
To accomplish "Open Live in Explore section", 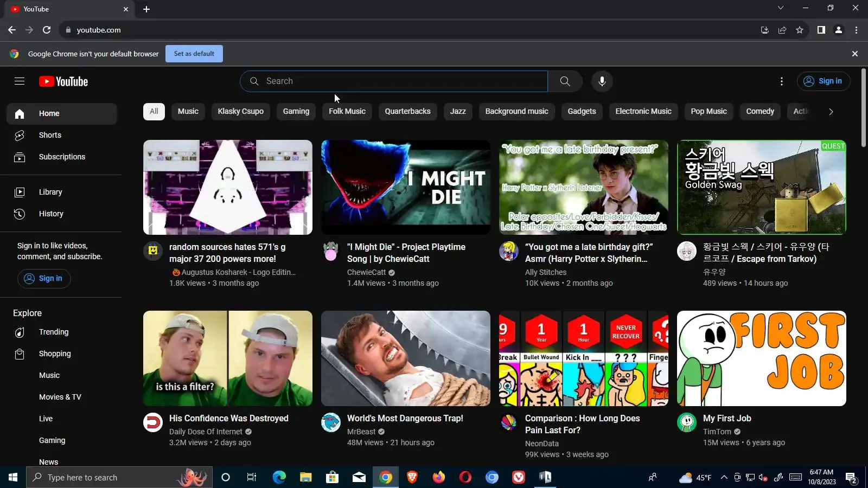I will pos(62,419).
